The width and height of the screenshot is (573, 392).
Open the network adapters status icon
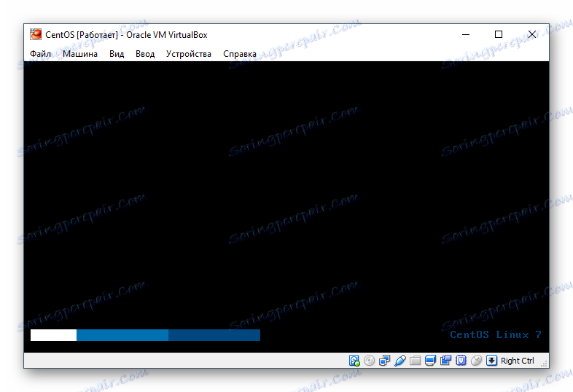[x=384, y=361]
